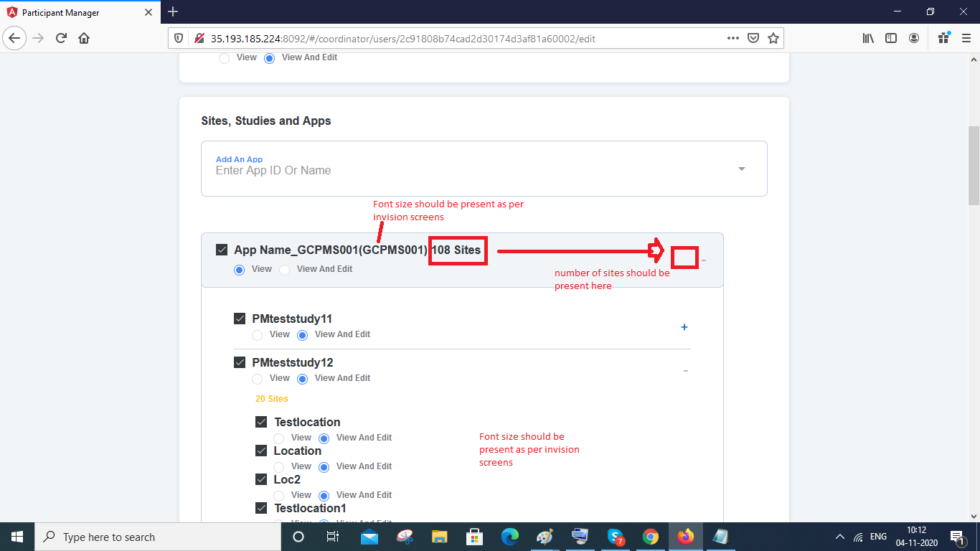This screenshot has width=980, height=551.
Task: Reload the page with the refresh icon
Action: (x=60, y=38)
